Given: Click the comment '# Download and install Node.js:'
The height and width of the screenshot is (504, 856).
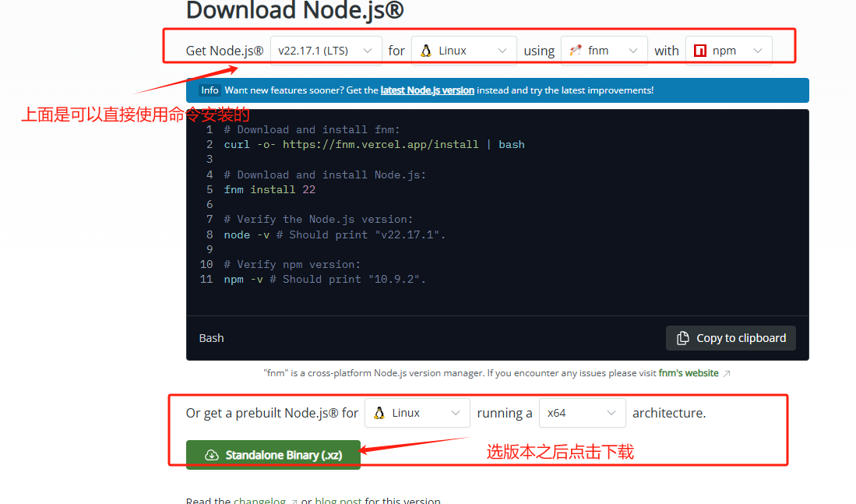Looking at the screenshot, I should 325,175.
